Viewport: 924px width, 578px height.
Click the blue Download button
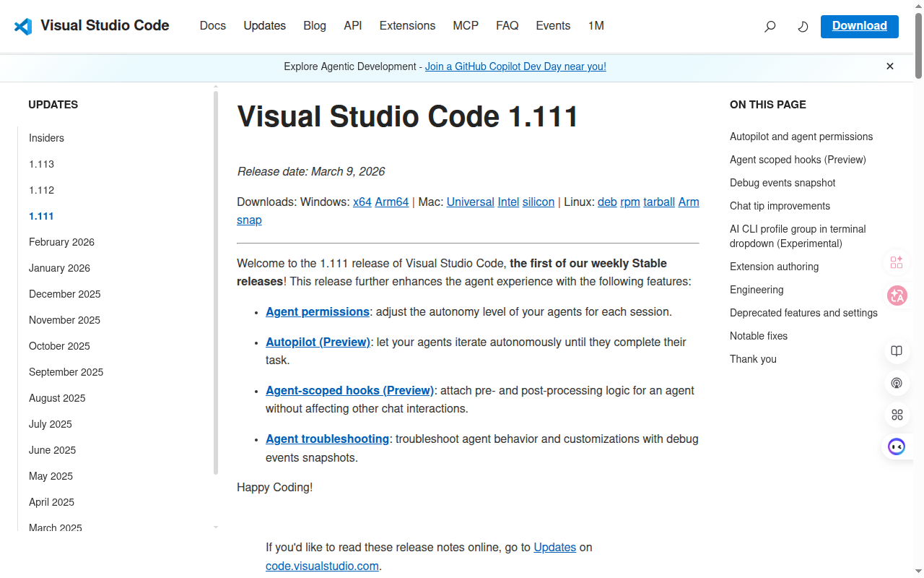pyautogui.click(x=859, y=26)
